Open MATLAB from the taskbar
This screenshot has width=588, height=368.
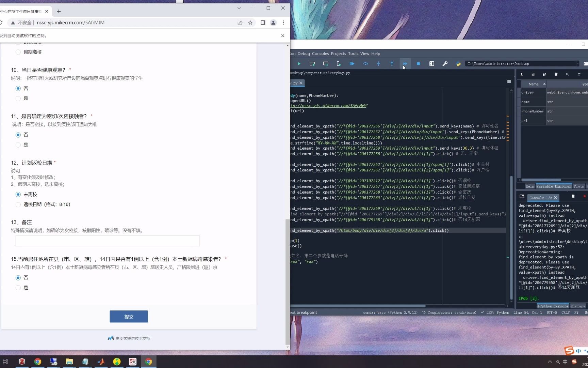tap(101, 362)
